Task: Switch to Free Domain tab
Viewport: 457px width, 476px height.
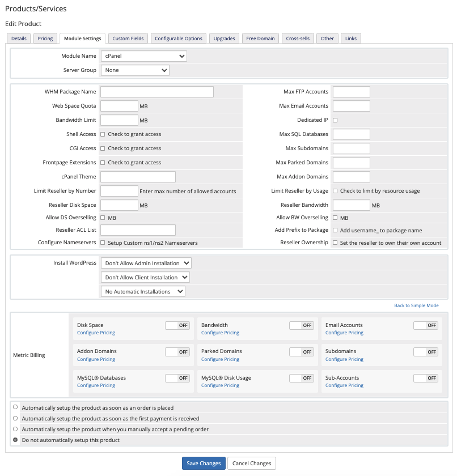Action: [x=260, y=39]
